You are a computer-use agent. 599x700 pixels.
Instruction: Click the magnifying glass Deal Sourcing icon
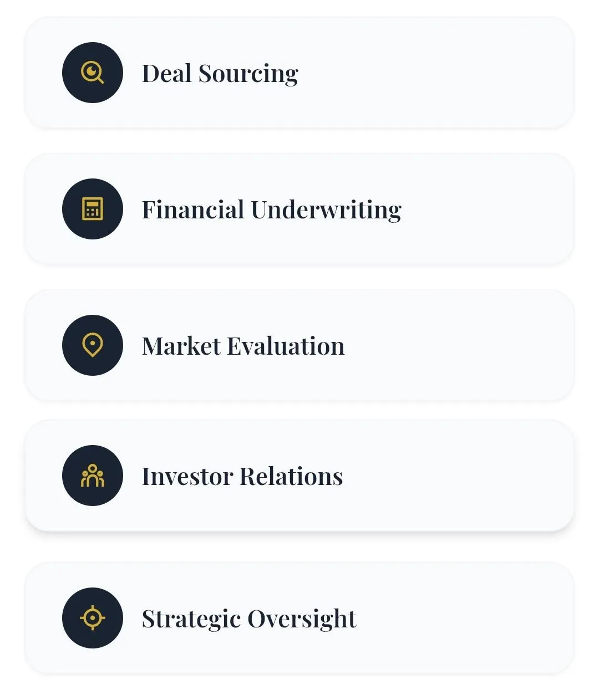[92, 73]
